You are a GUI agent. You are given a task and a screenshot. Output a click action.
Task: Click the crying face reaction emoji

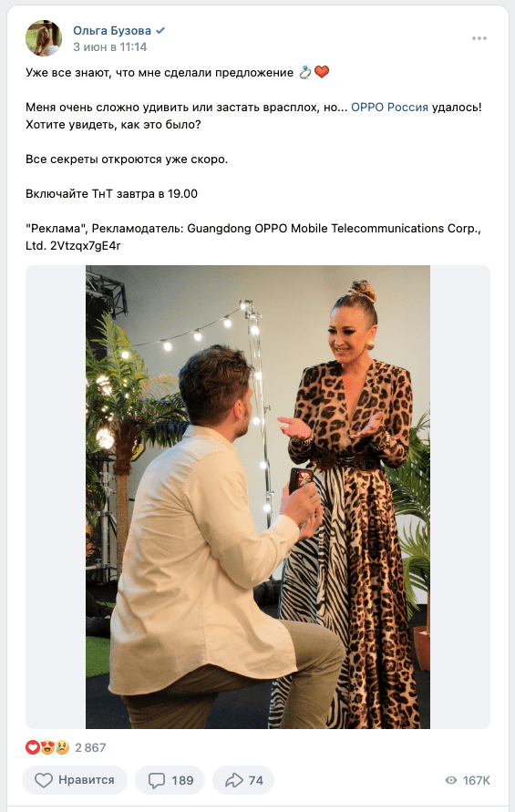(62, 747)
